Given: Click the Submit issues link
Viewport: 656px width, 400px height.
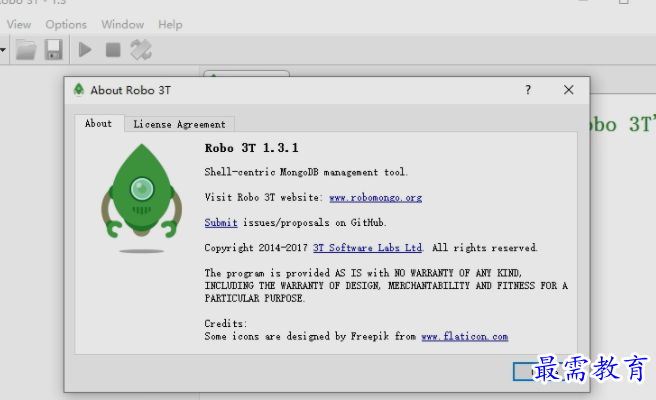Looking at the screenshot, I should pos(221,223).
